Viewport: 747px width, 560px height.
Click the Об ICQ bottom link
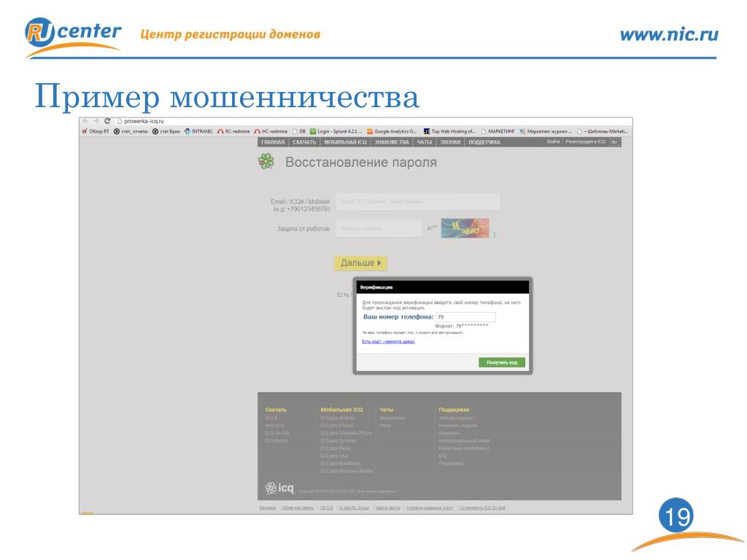tap(326, 507)
